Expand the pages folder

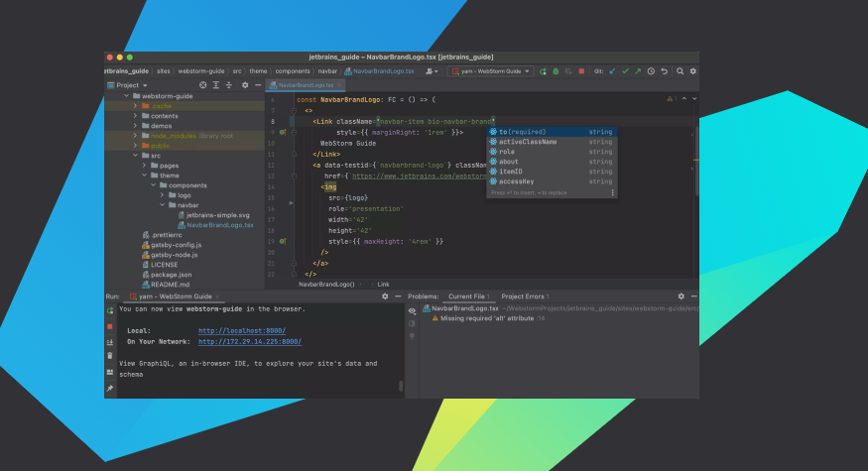point(145,166)
